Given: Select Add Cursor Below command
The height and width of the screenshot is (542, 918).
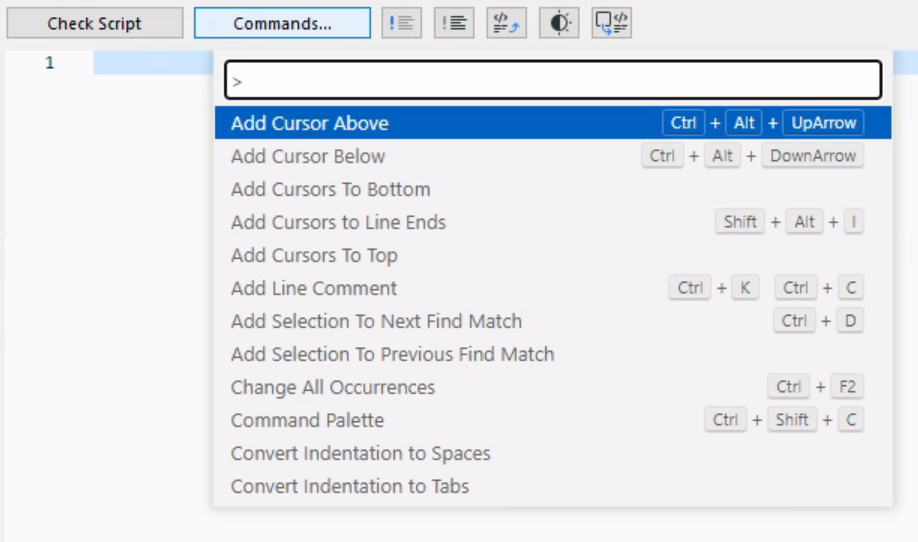Looking at the screenshot, I should (x=308, y=156).
